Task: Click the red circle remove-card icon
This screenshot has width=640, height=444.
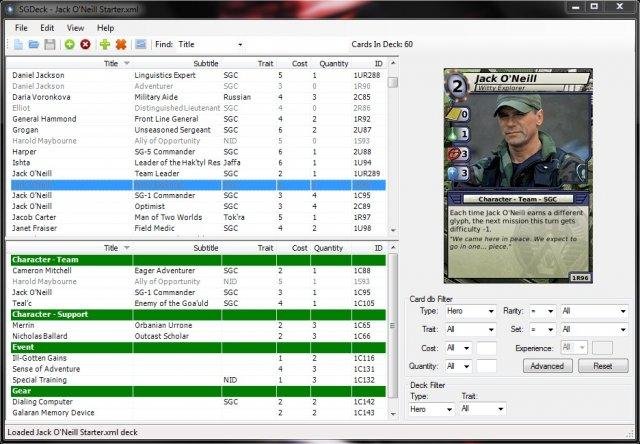Action: 85,44
